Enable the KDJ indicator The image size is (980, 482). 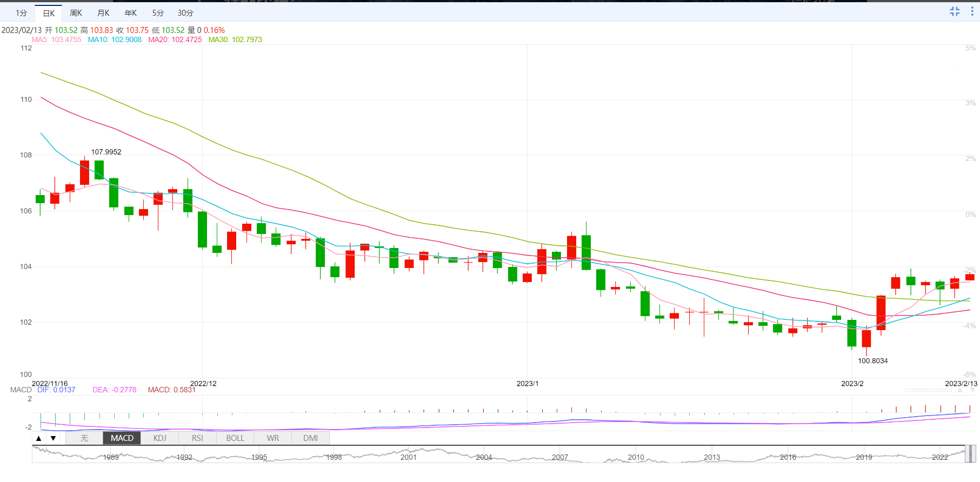click(159, 438)
